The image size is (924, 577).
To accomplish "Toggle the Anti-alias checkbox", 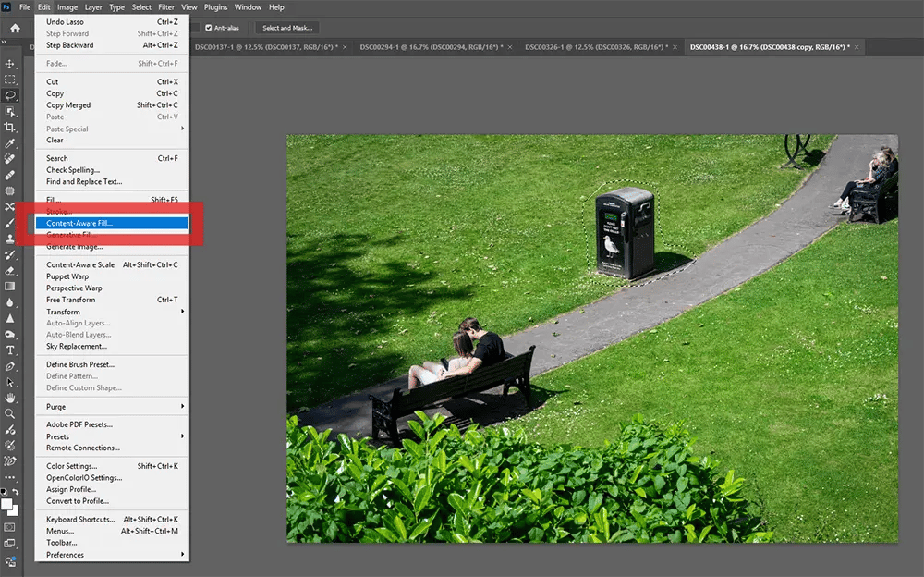I will point(209,28).
